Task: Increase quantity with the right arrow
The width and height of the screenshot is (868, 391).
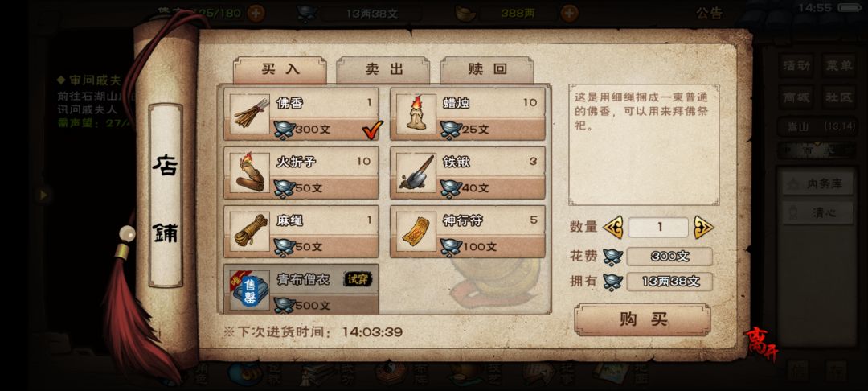Action: click(x=703, y=227)
